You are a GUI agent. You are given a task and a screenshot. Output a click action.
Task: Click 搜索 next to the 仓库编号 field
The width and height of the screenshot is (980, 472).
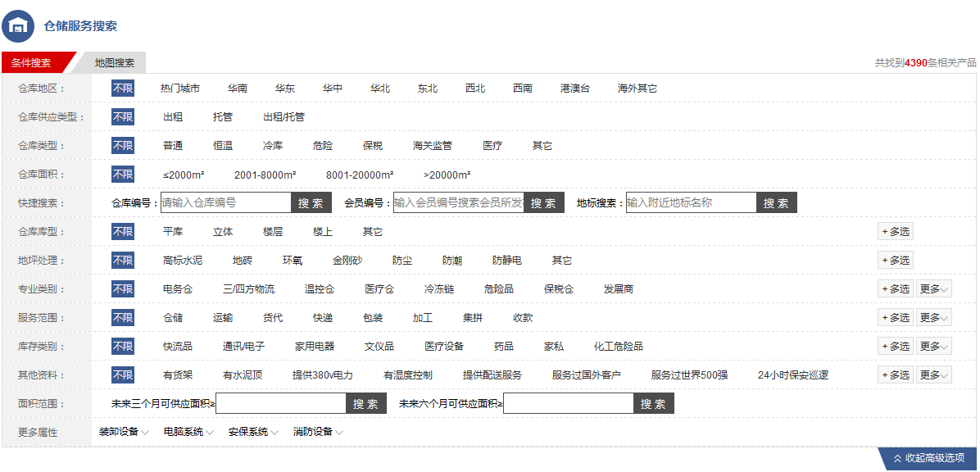coord(311,203)
